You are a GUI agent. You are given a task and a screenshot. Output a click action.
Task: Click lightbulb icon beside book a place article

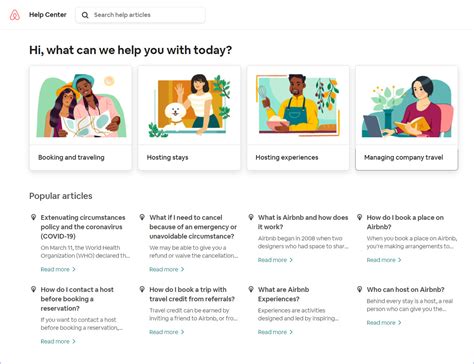(x=359, y=217)
